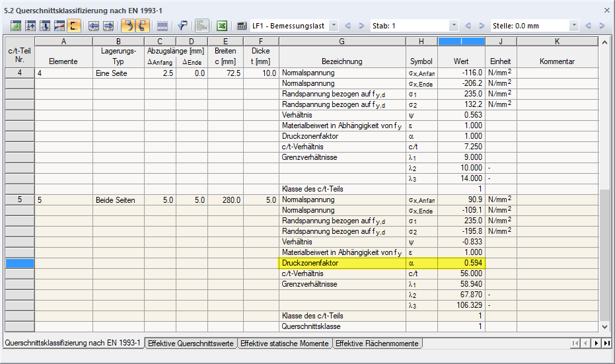Toggle the highlighted C-section cross-section icon
This screenshot has width=615, height=364.
(74, 26)
